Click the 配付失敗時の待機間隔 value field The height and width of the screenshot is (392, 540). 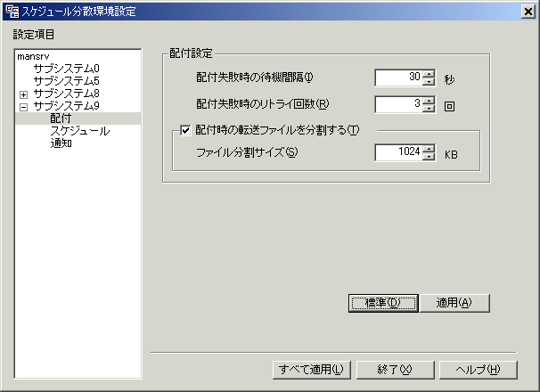coord(398,78)
